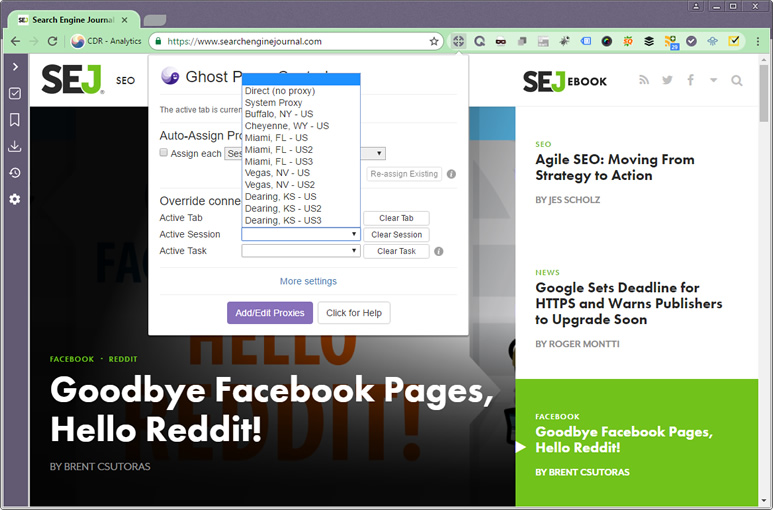Click the Clear Tab button
773x510 pixels.
click(x=396, y=218)
